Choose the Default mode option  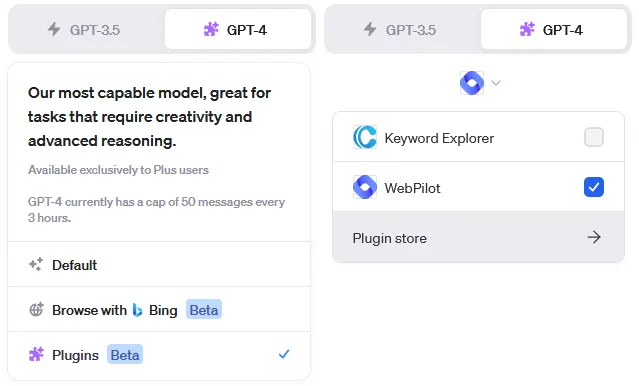pyautogui.click(x=159, y=265)
